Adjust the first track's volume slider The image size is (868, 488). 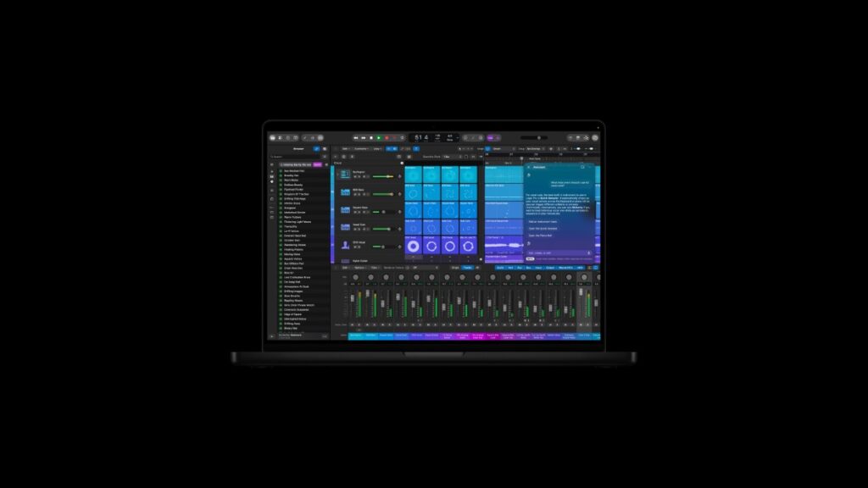click(383, 176)
